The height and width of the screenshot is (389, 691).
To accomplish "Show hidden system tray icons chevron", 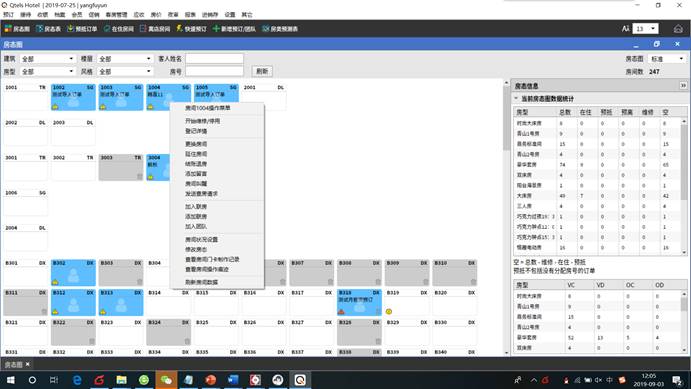I will (534, 380).
